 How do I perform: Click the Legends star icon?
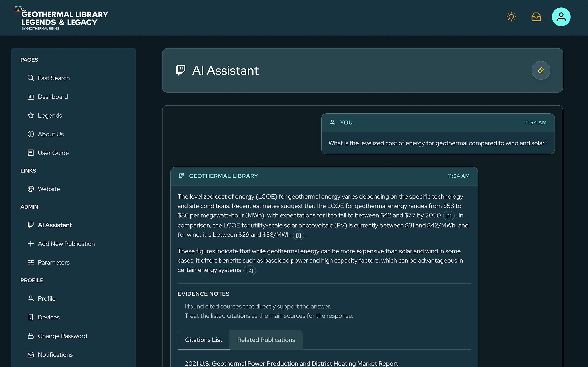click(31, 115)
